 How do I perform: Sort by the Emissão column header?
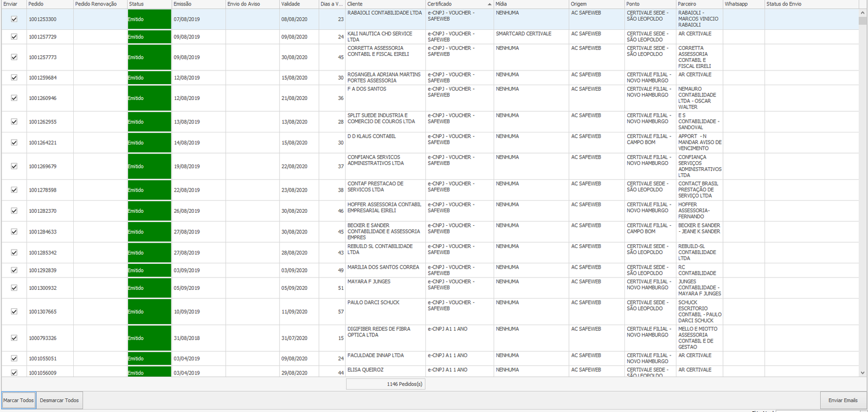[198, 4]
